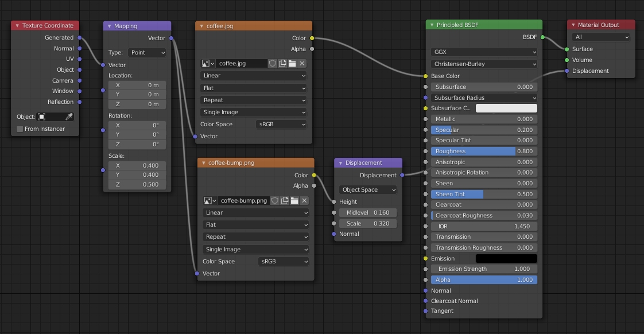644x334 pixels.
Task: Open the Mapping Type Point dropdown
Action: coord(147,53)
